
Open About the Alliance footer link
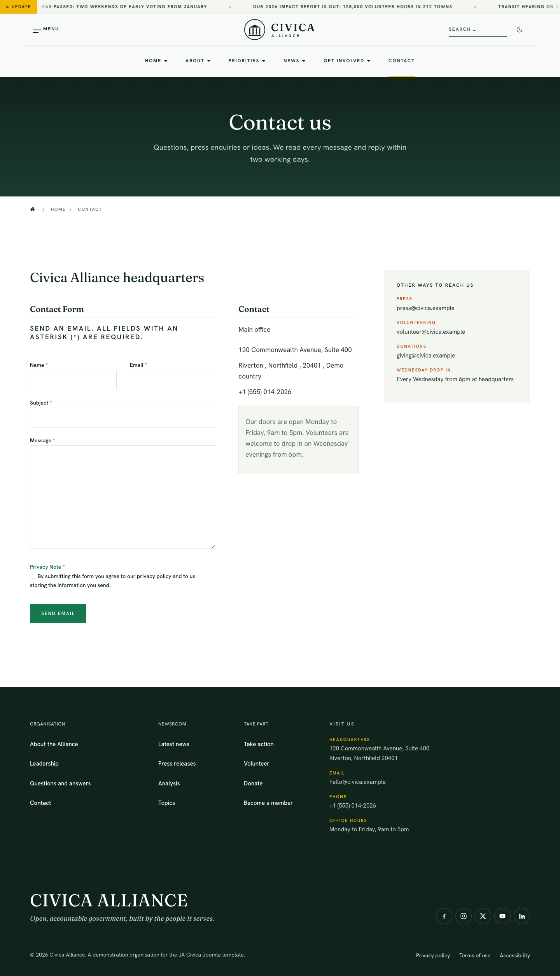coord(54,744)
